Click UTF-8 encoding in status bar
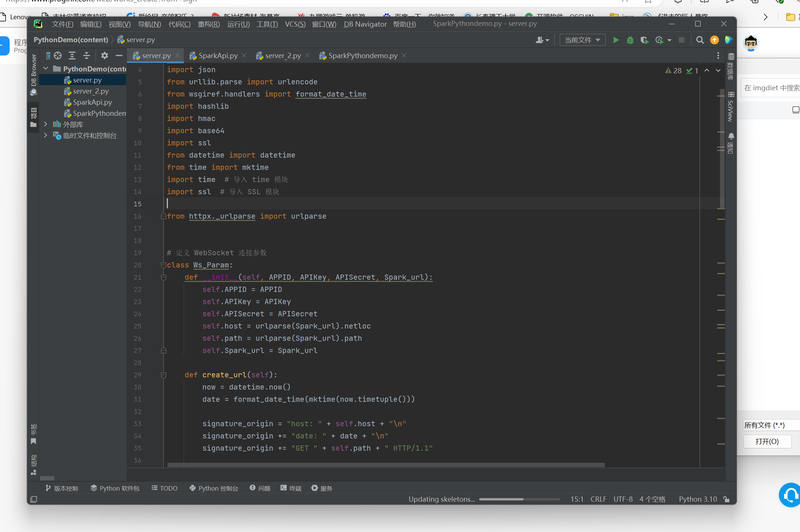Viewport: 800px width, 532px height. pos(623,499)
